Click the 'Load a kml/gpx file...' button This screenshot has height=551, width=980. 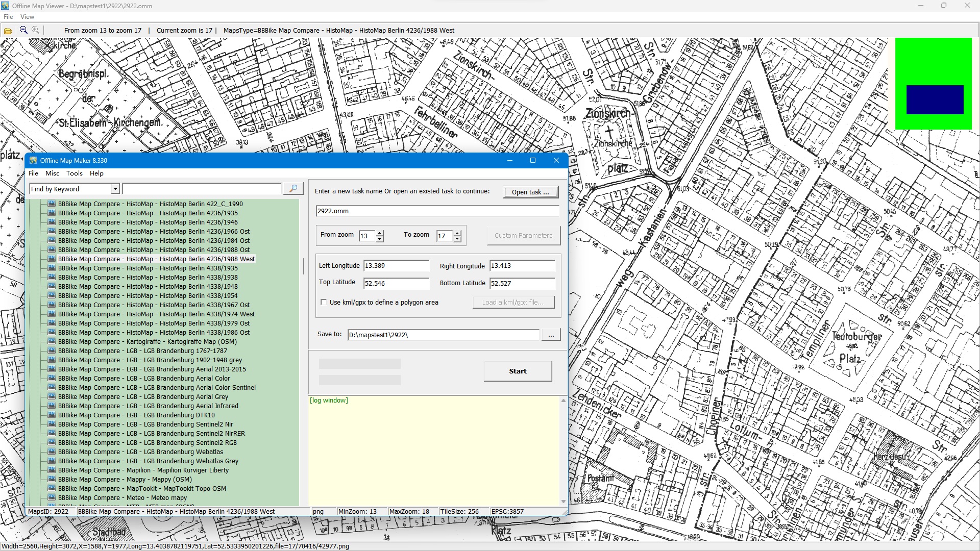point(513,302)
